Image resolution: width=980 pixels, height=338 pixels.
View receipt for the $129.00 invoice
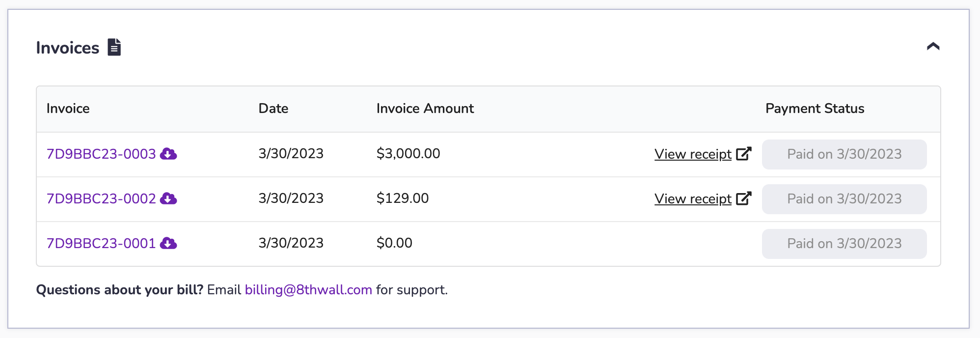pos(693,199)
